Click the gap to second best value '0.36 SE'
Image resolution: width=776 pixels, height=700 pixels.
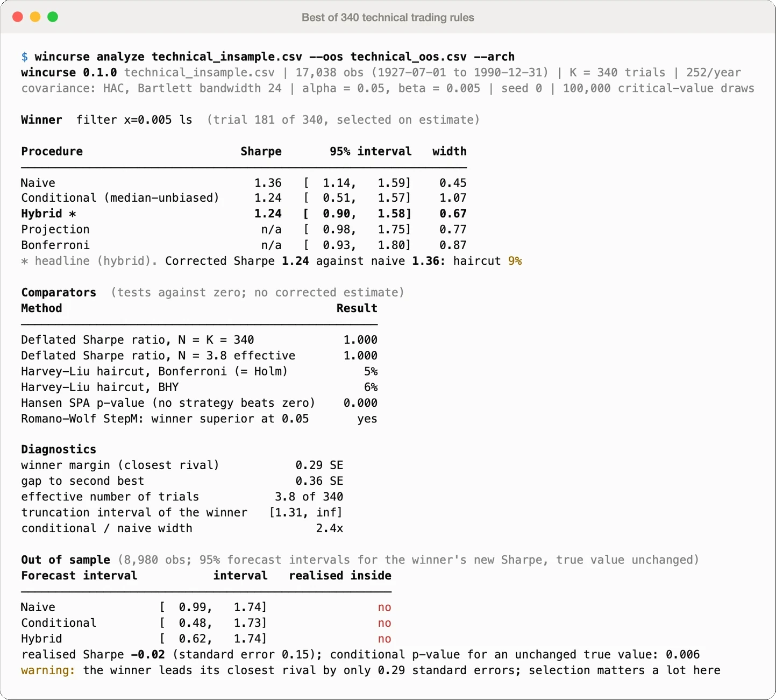[319, 481]
